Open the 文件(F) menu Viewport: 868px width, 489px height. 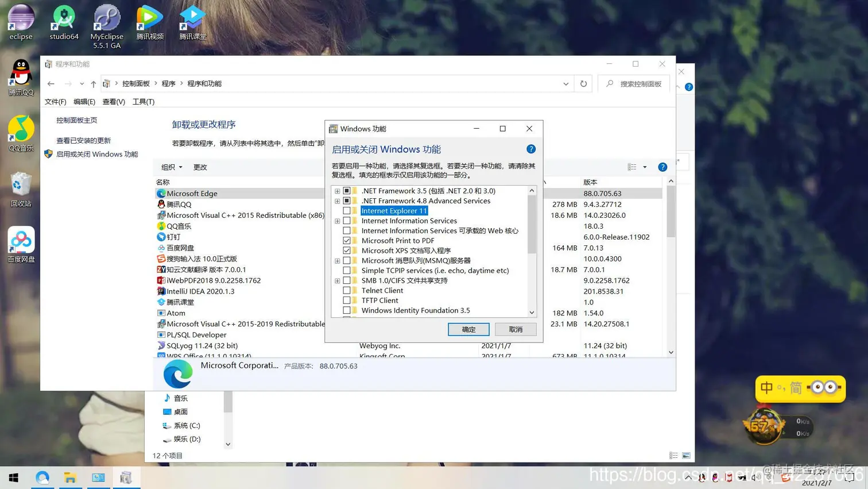pyautogui.click(x=56, y=102)
